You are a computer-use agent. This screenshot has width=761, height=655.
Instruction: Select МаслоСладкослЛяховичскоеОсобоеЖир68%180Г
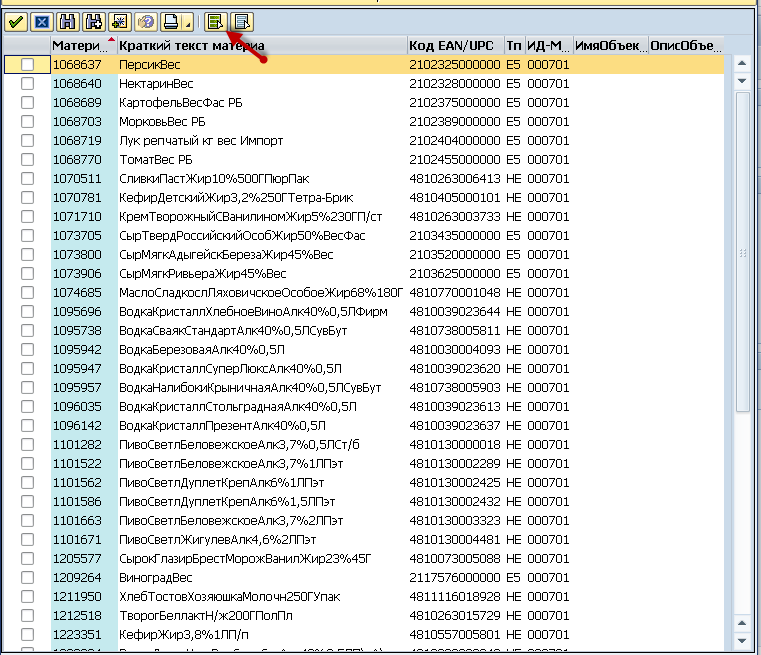[x=261, y=293]
